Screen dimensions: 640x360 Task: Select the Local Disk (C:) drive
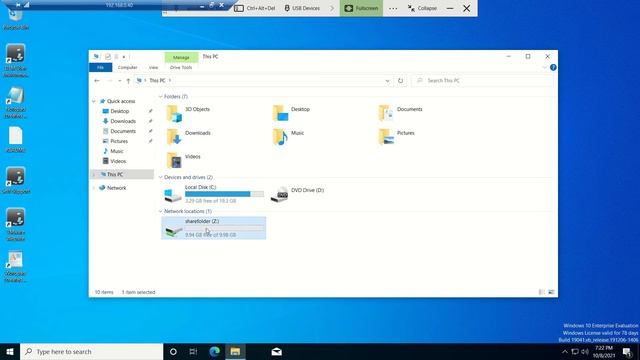coord(214,194)
